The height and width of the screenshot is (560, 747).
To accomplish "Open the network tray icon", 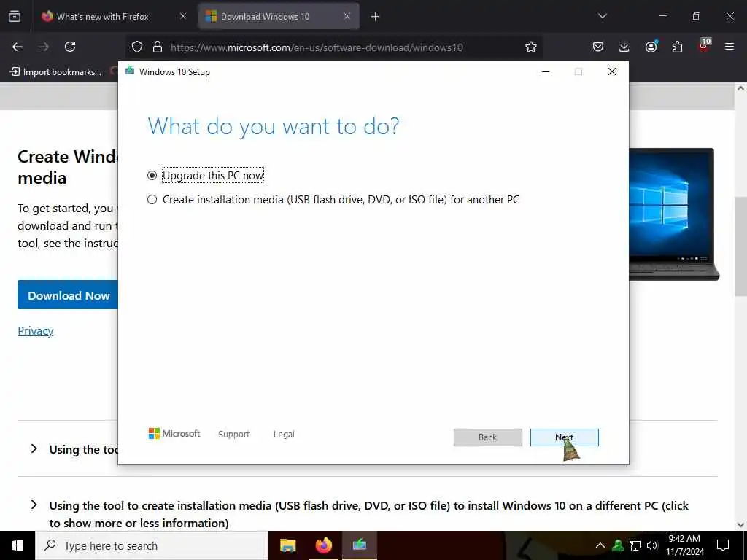I will pyautogui.click(x=635, y=545).
